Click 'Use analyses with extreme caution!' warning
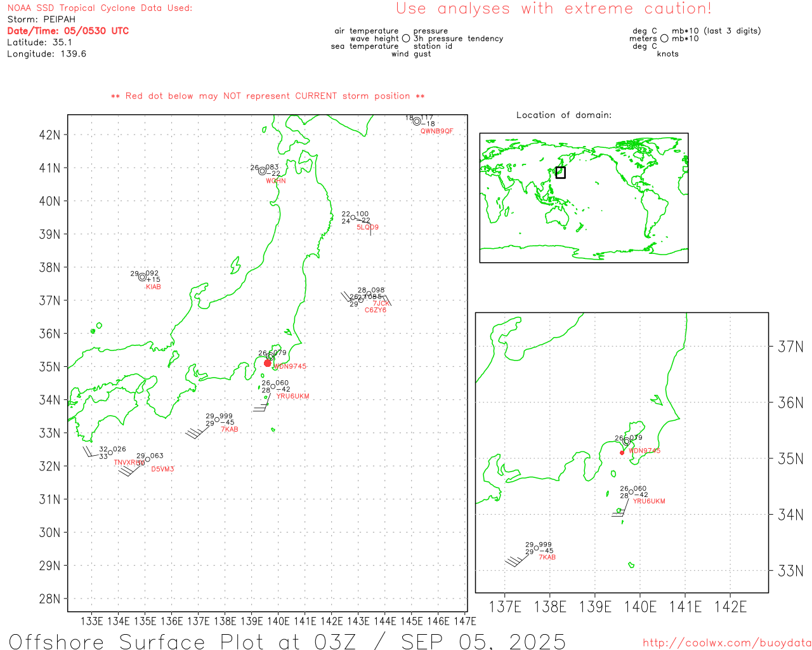 tap(554, 9)
